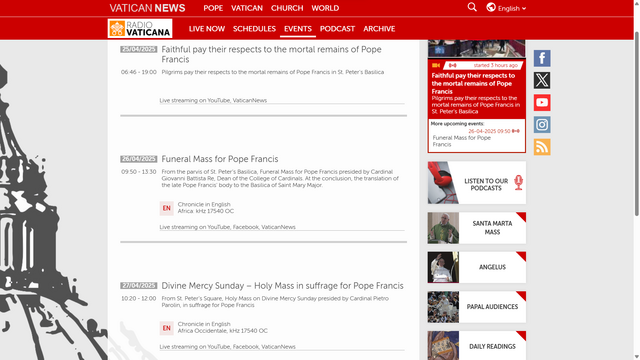Image resolution: width=640 pixels, height=360 pixels.
Task: Open the RSS feed icon
Action: [x=542, y=147]
